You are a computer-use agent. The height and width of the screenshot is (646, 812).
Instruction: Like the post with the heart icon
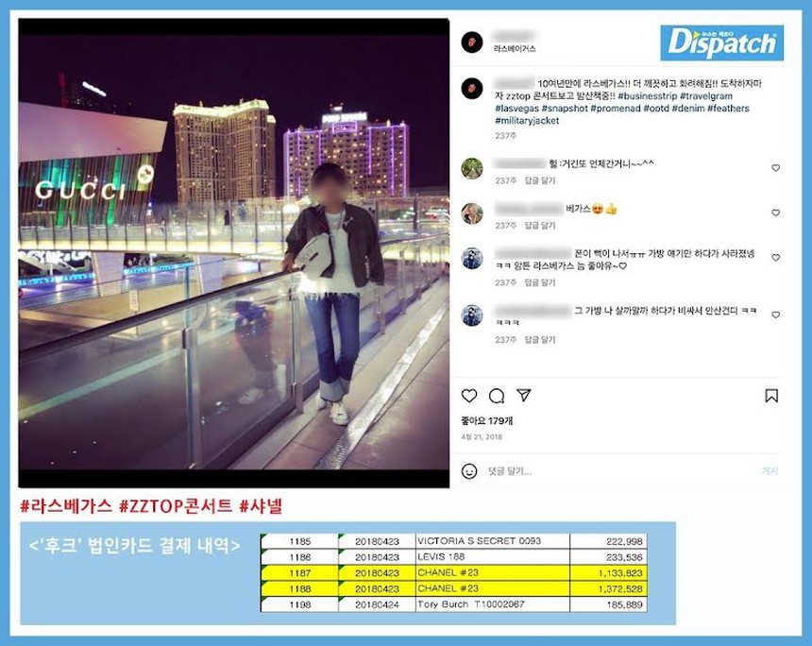[469, 395]
